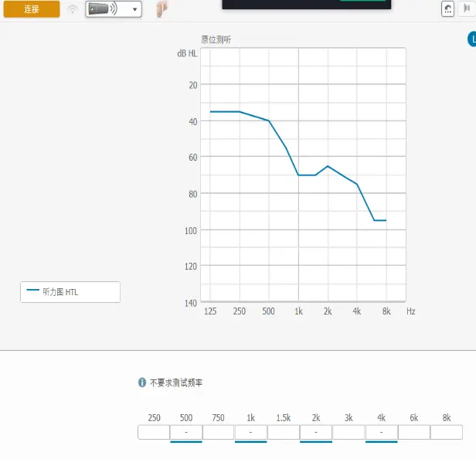This screenshot has height=459, width=476.
Task: Click the skip-forward icon at top right
Action: pyautogui.click(x=467, y=8)
